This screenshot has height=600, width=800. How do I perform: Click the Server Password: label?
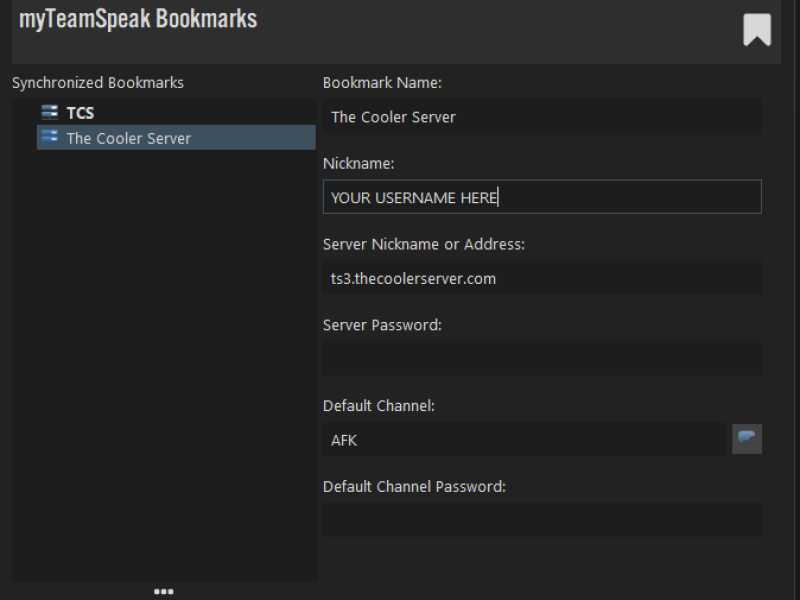[x=382, y=325]
